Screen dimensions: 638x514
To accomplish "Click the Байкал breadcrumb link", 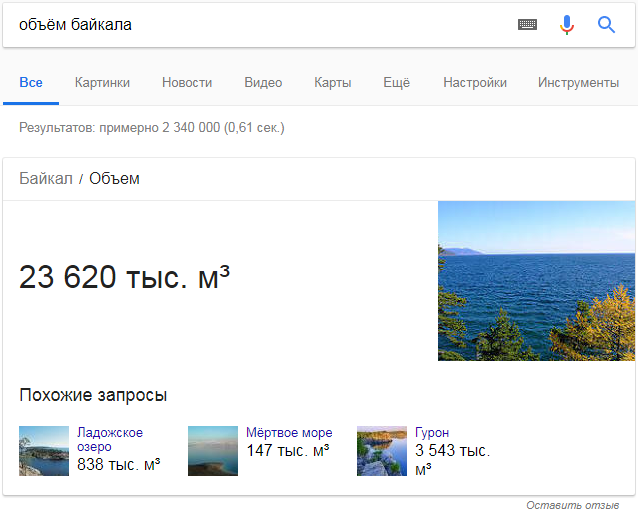I will point(46,179).
